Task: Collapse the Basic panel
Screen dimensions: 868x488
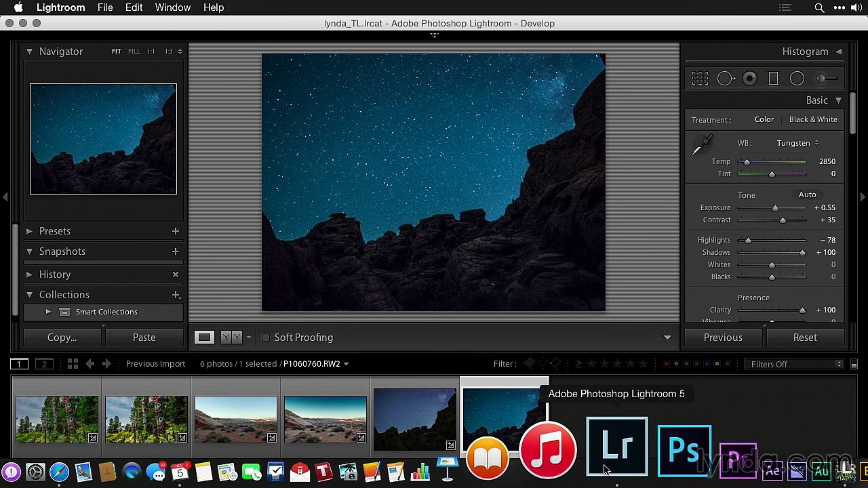Action: [x=839, y=100]
